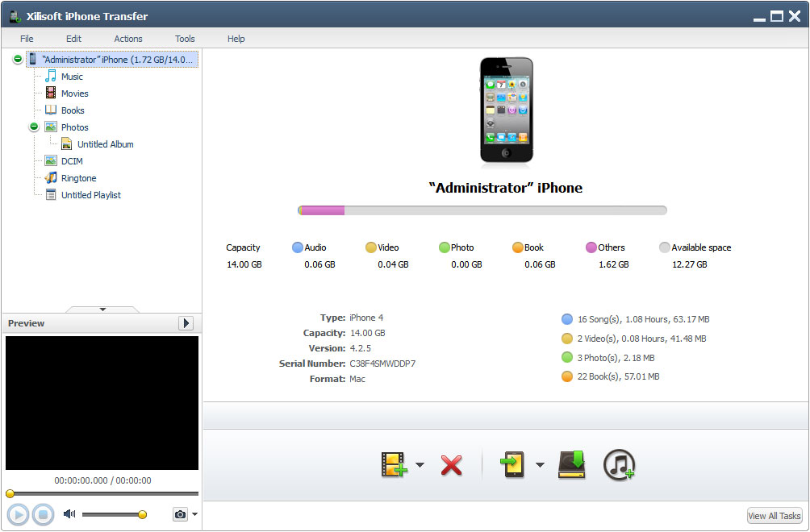Click the "22 Book(s), 57.01 MB" summary
Screen dimensions: 810x532
(x=618, y=376)
